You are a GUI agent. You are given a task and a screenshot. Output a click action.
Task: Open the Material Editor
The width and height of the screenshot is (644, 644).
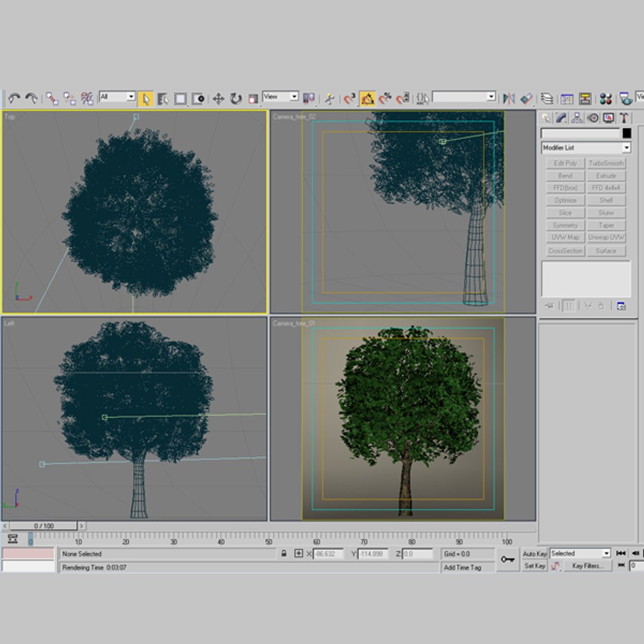605,98
